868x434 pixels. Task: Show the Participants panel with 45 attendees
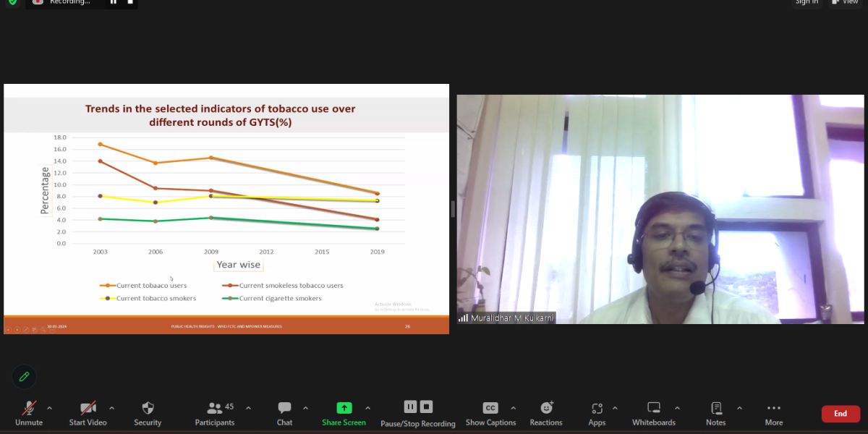point(215,414)
